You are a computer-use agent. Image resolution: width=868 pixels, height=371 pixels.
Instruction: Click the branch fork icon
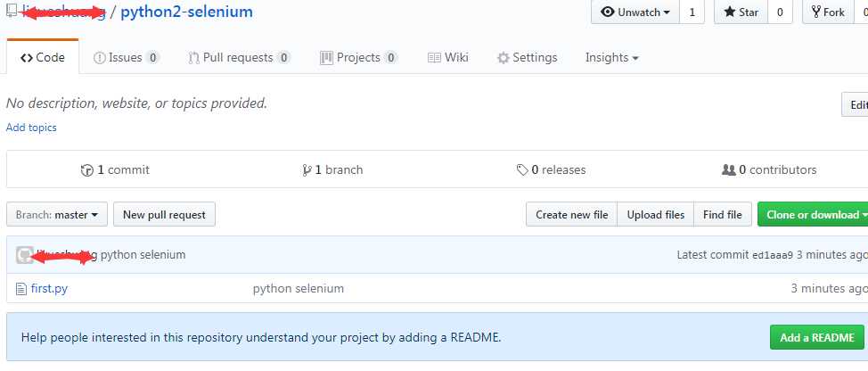pyautogui.click(x=307, y=170)
